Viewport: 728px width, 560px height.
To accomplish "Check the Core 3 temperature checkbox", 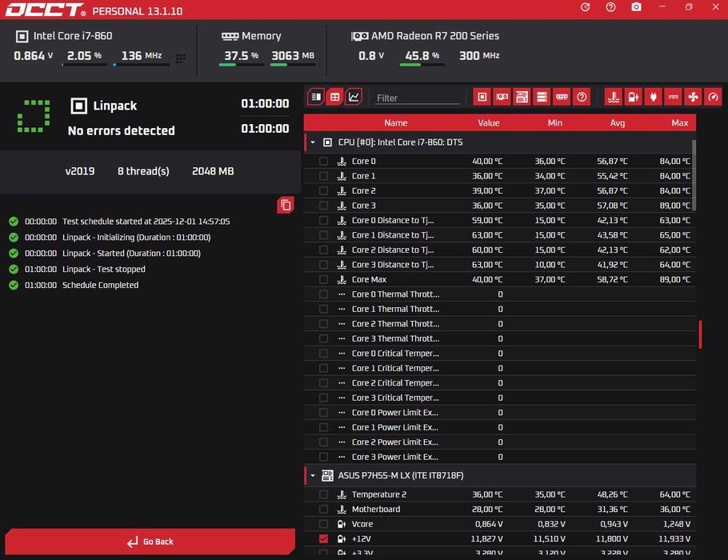I will [323, 206].
